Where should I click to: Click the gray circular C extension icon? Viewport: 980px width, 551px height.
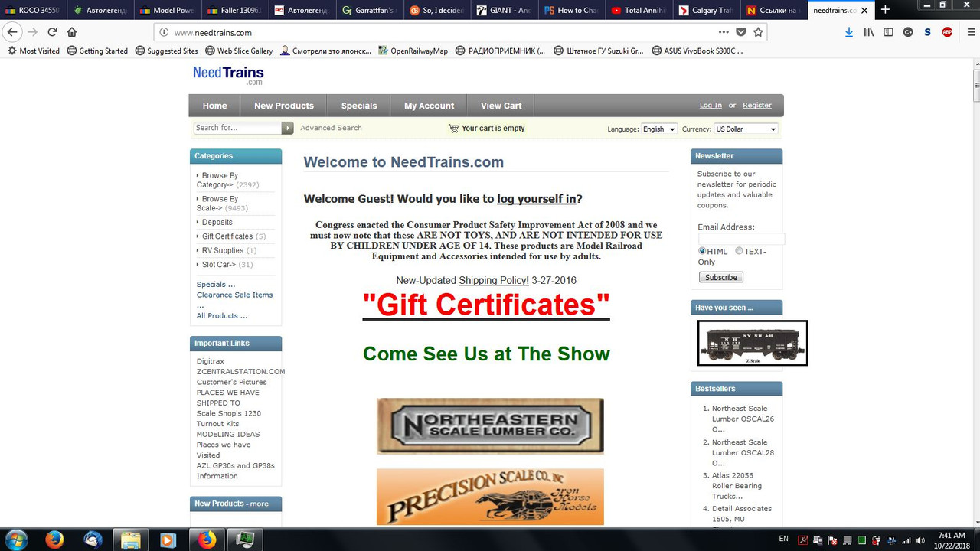(908, 32)
